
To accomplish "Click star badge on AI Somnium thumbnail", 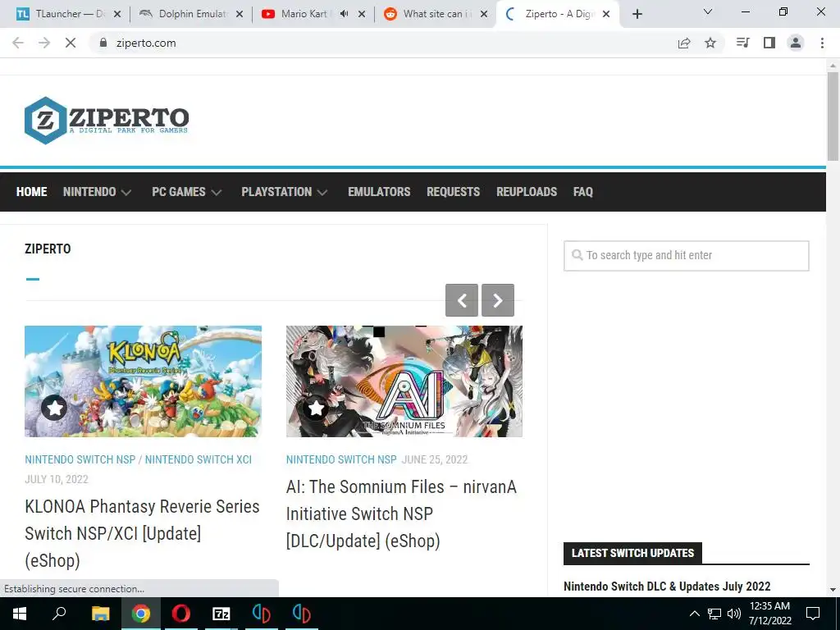I will point(316,409).
